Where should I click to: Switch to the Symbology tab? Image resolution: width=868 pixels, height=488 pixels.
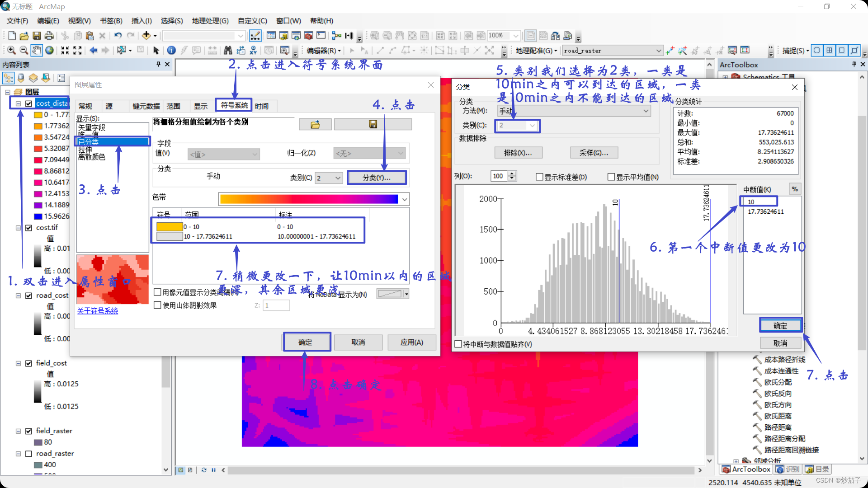point(234,106)
